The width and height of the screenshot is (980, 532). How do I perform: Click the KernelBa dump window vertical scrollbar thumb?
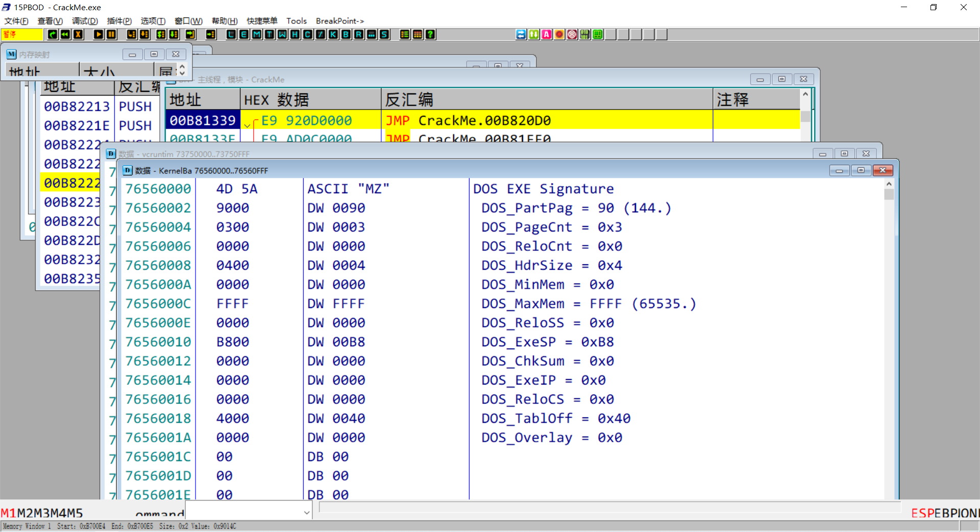(x=889, y=194)
